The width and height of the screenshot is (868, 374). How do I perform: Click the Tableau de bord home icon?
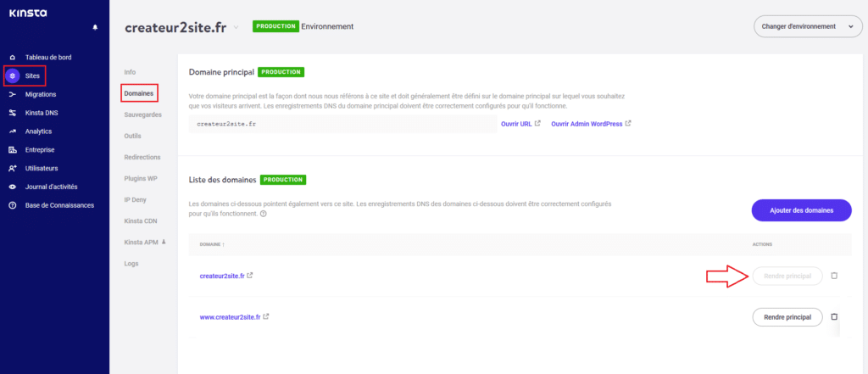12,57
